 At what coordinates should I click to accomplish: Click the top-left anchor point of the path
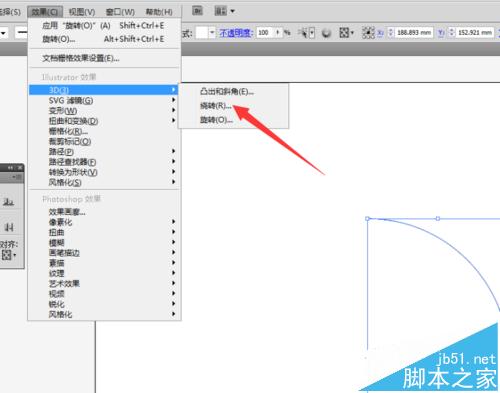tap(367, 219)
